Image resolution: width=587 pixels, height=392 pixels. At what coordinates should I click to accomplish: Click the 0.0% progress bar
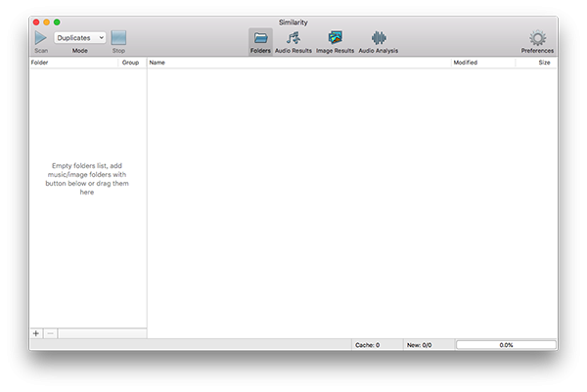click(506, 345)
